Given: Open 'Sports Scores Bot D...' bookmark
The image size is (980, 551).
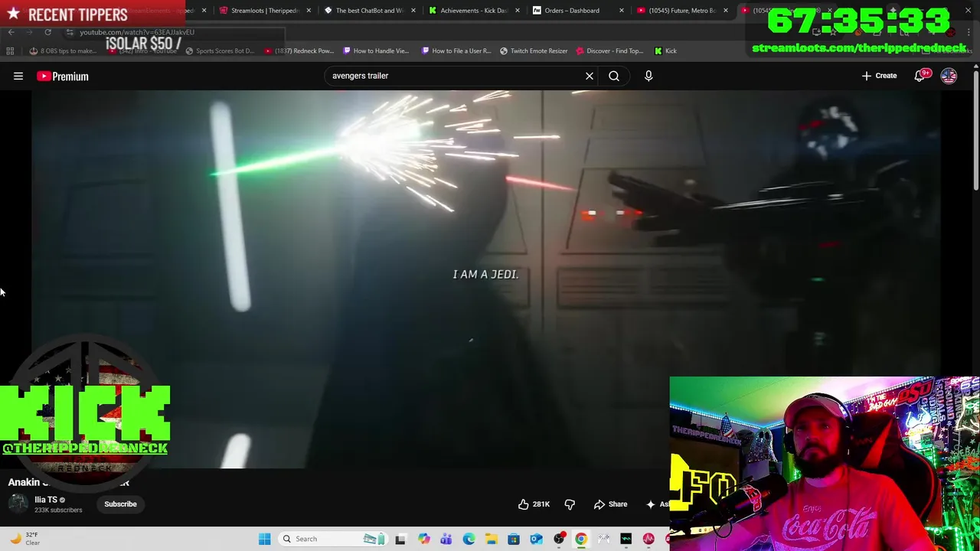Looking at the screenshot, I should 220,51.
